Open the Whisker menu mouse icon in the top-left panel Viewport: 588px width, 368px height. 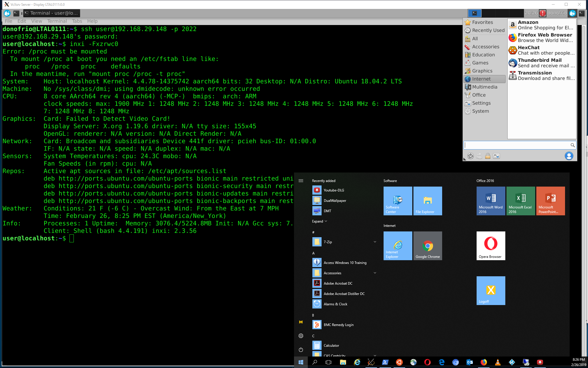7,13
